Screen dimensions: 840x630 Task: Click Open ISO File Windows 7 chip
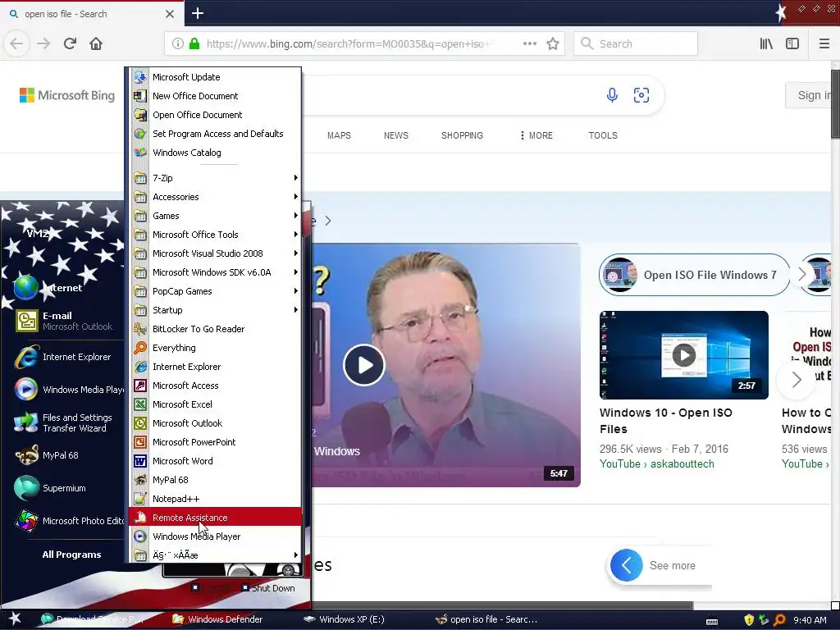click(x=694, y=275)
